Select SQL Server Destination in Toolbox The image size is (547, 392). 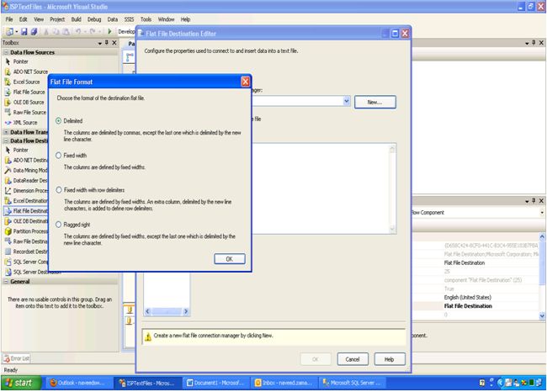click(x=32, y=272)
